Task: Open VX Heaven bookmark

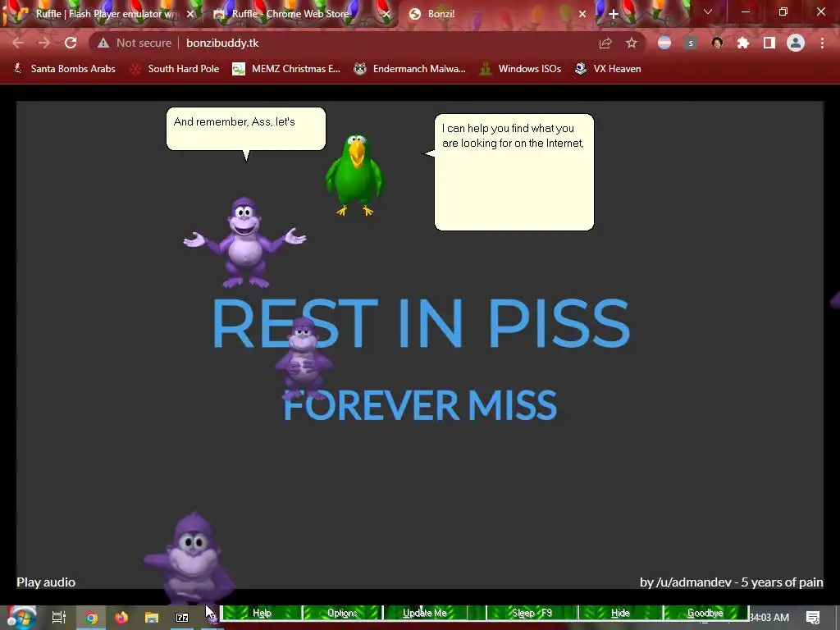Action: point(608,69)
